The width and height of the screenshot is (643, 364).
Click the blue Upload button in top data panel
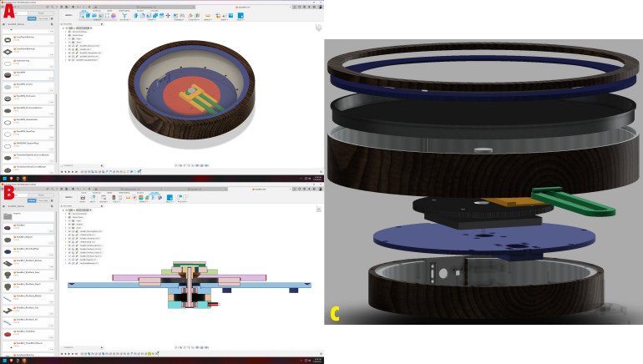coord(32,18)
